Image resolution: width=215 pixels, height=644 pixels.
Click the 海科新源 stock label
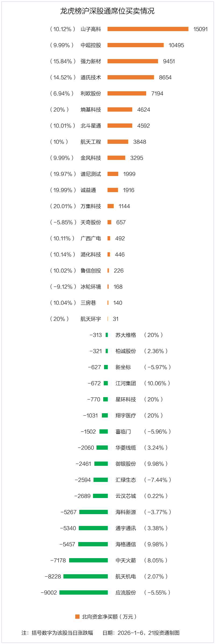[x=126, y=512]
